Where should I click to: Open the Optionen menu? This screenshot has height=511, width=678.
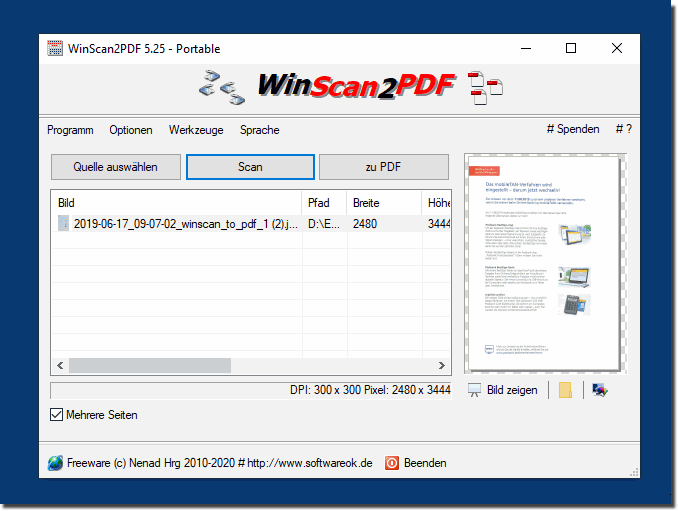[131, 130]
